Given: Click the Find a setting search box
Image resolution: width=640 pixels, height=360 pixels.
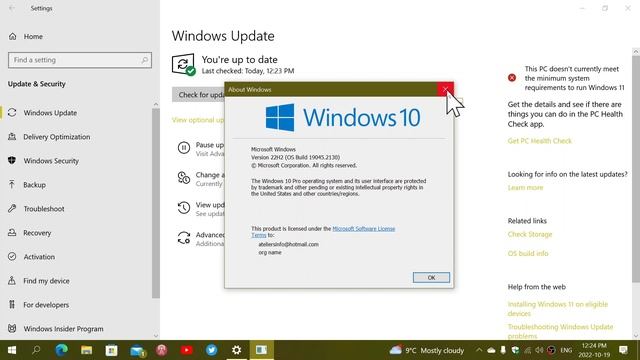Looking at the screenshot, I should [x=80, y=60].
